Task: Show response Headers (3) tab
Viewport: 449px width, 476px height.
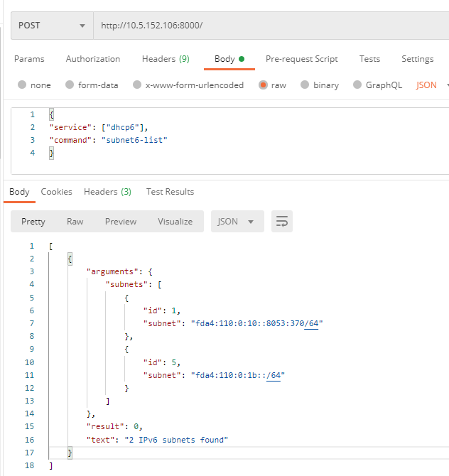Action: point(107,192)
